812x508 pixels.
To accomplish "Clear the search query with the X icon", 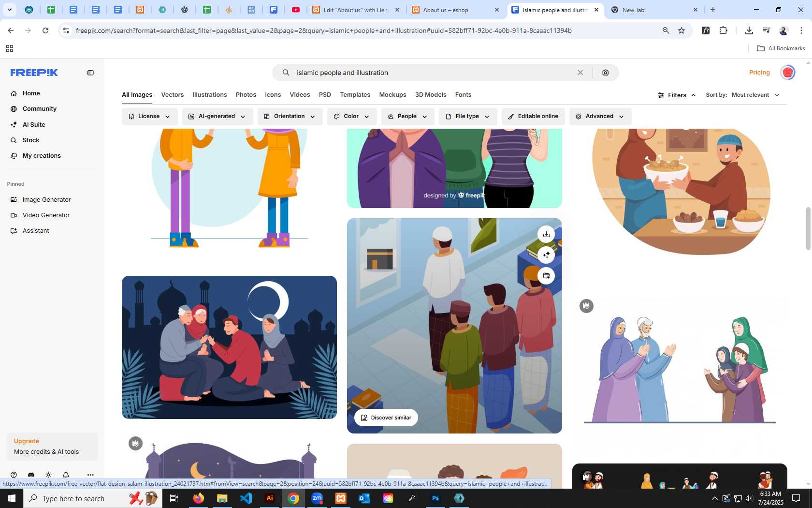I will (x=580, y=73).
